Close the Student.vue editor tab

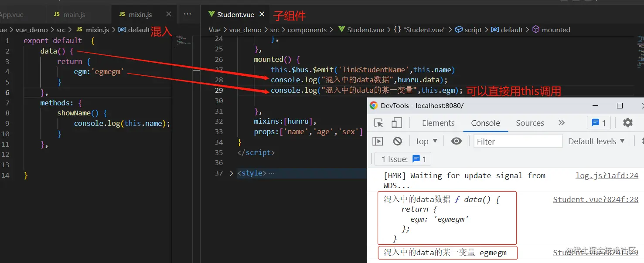(x=262, y=14)
